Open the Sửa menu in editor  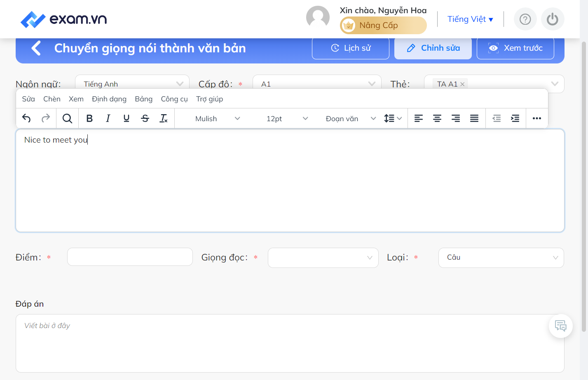point(28,99)
